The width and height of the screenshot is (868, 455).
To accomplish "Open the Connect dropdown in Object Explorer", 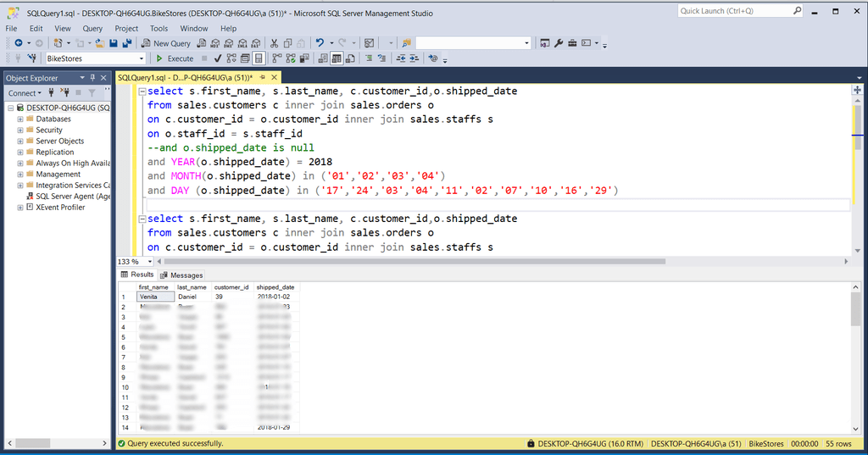I will [25, 93].
